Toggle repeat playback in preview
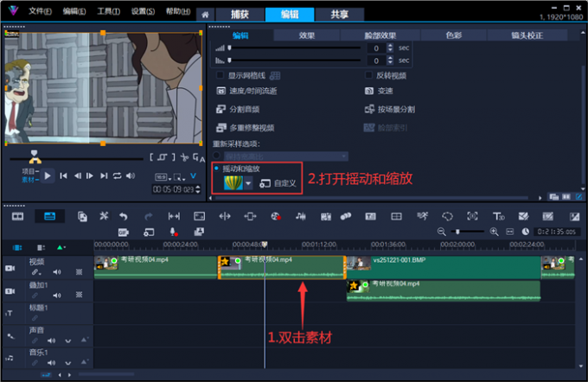 [117, 175]
